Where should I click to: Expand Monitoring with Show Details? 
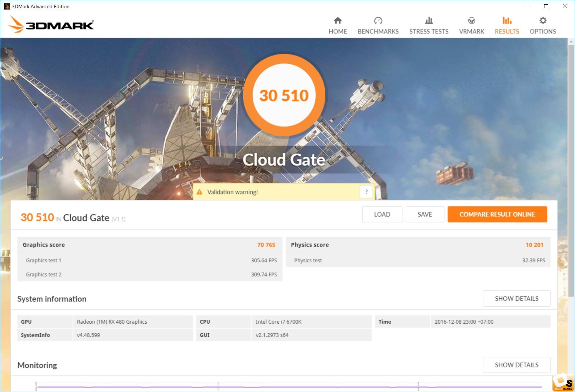[516, 365]
